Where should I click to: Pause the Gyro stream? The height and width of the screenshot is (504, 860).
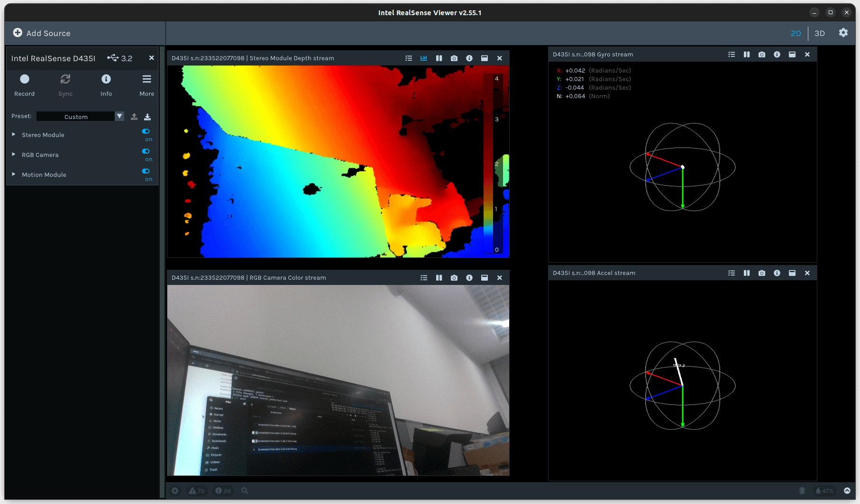[x=747, y=55]
